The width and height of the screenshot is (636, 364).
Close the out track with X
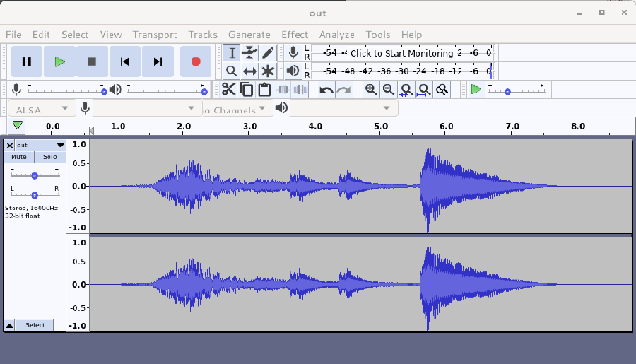click(10, 146)
